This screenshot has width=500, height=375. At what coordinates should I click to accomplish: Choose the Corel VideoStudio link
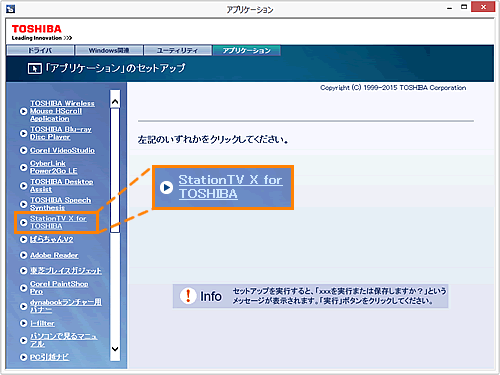pos(62,150)
